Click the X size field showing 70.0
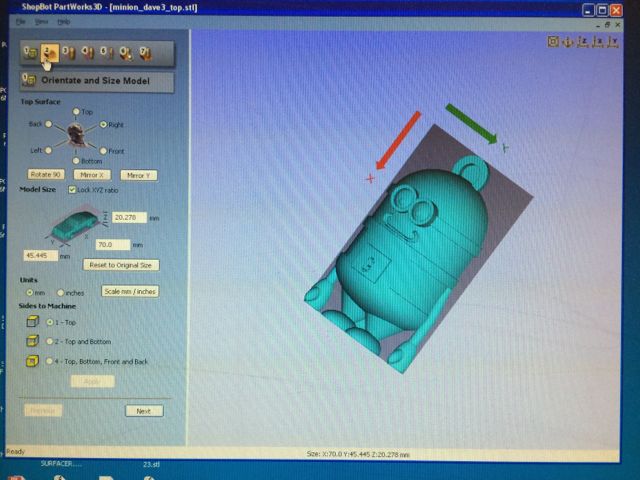This screenshot has width=640, height=480. click(113, 244)
